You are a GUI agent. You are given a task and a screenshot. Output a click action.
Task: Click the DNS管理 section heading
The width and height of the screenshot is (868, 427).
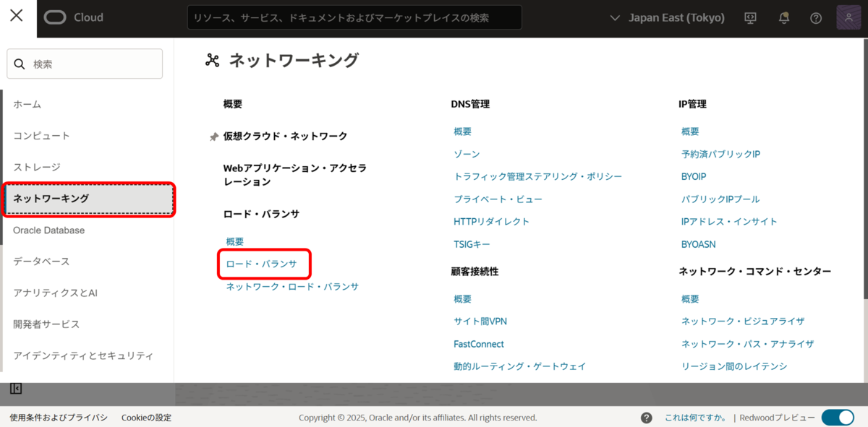tap(470, 104)
